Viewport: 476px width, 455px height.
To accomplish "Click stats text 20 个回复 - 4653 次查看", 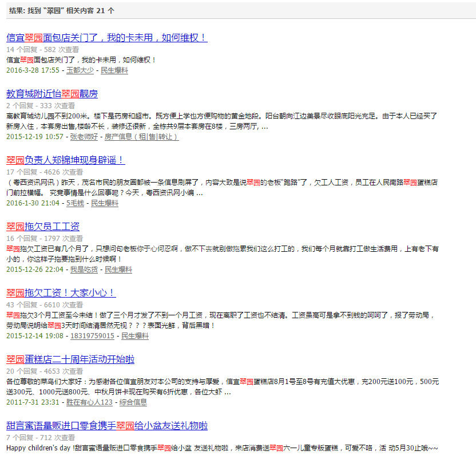I will point(45,371).
